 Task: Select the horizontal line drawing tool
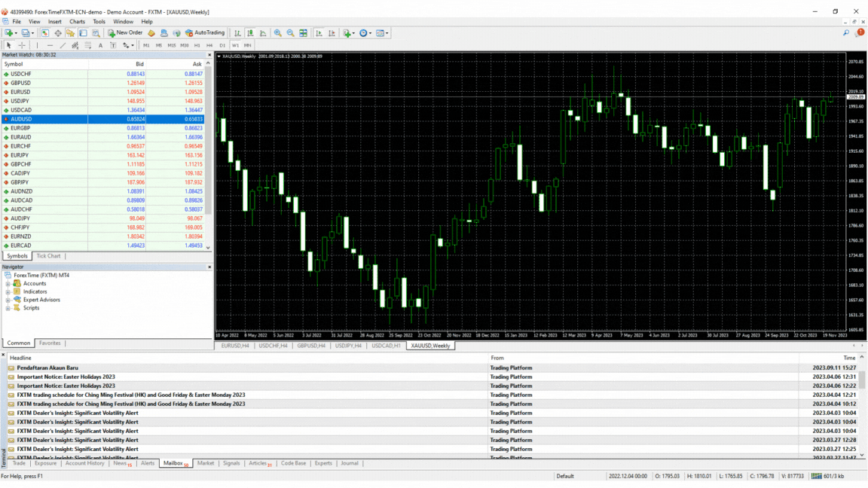(x=50, y=45)
